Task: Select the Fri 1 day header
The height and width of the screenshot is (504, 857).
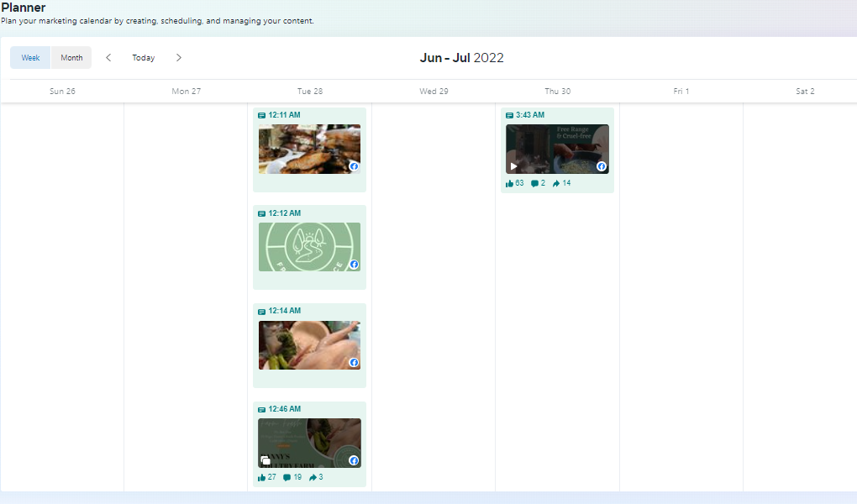Action: point(681,92)
